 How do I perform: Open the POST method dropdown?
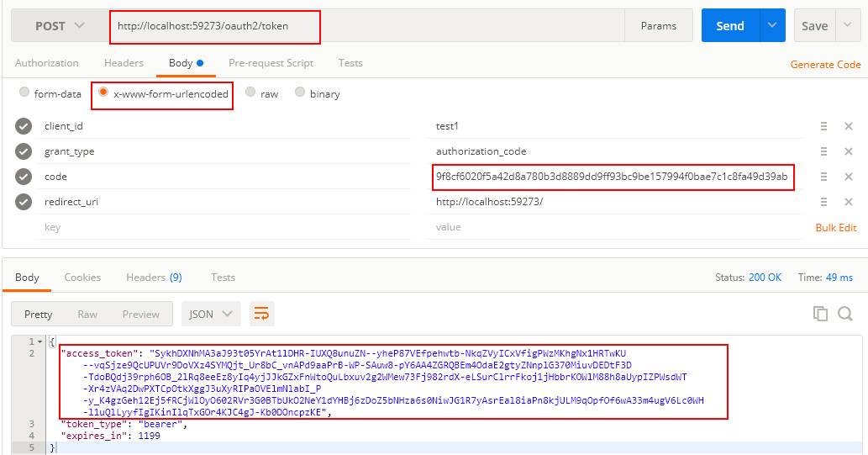pyautogui.click(x=60, y=26)
